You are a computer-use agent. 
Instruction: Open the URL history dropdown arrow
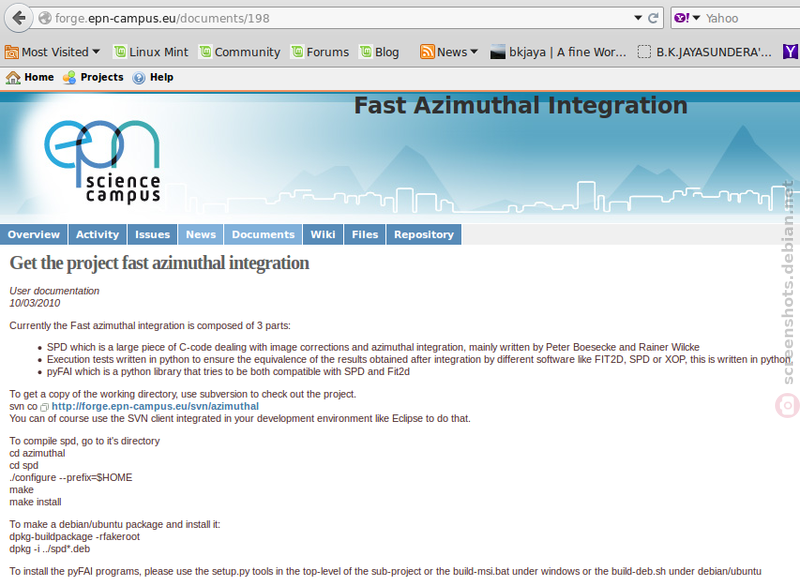[x=638, y=18]
